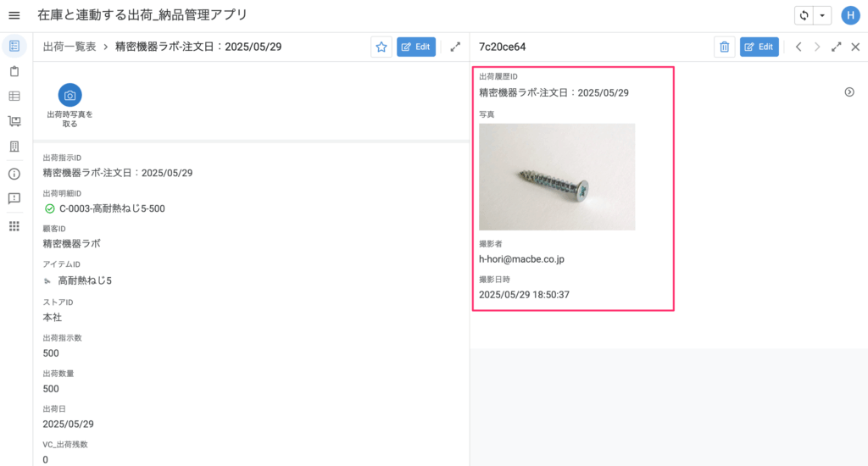Open the screw photo image
The height and width of the screenshot is (466, 868).
(557, 176)
